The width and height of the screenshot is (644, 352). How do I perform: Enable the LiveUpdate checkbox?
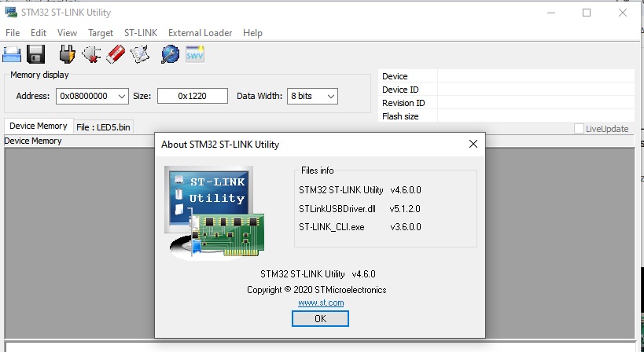580,129
